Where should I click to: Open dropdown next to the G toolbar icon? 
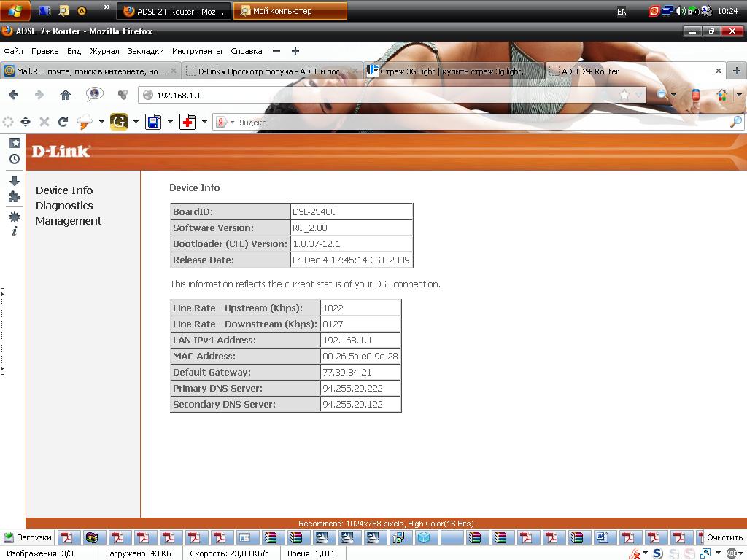tap(136, 122)
